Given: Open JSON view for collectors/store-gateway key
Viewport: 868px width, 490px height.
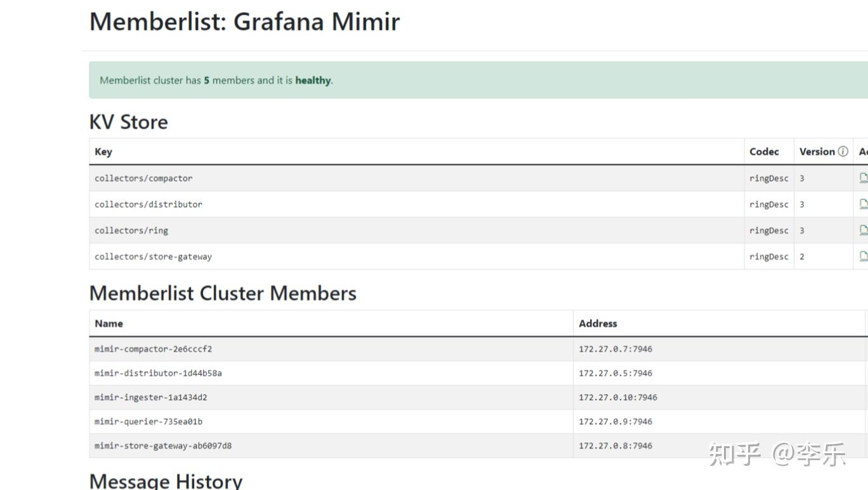Looking at the screenshot, I should coord(863,256).
